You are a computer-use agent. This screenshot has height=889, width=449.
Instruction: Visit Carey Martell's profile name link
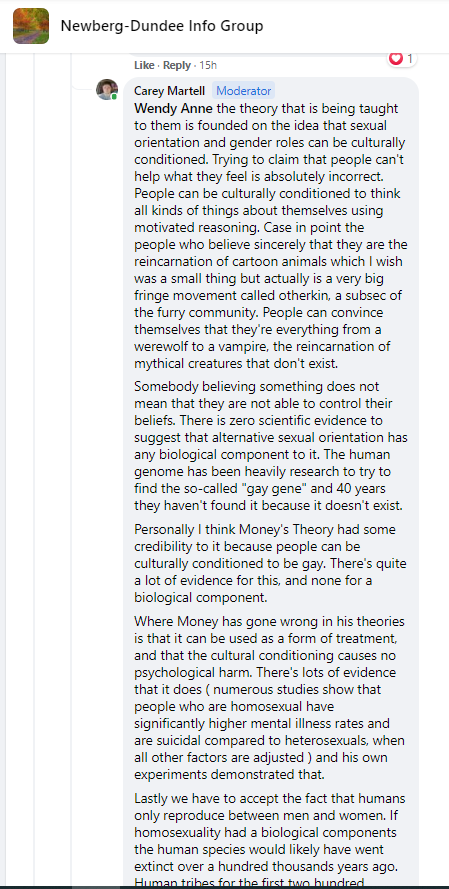pyautogui.click(x=170, y=91)
